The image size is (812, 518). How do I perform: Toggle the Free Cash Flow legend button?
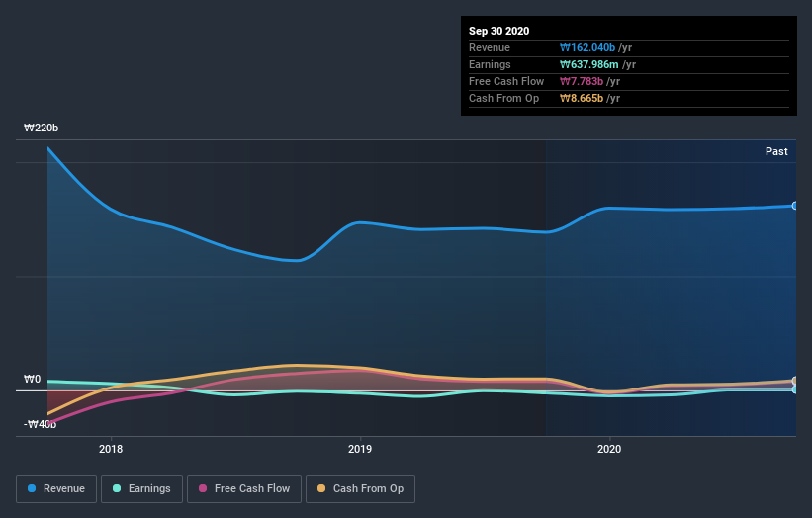(x=244, y=489)
